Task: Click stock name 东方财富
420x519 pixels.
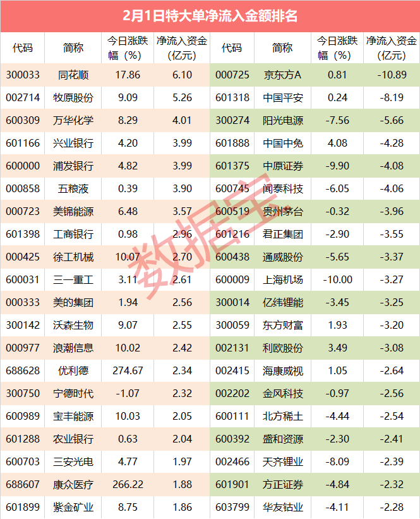Action: pyautogui.click(x=283, y=326)
